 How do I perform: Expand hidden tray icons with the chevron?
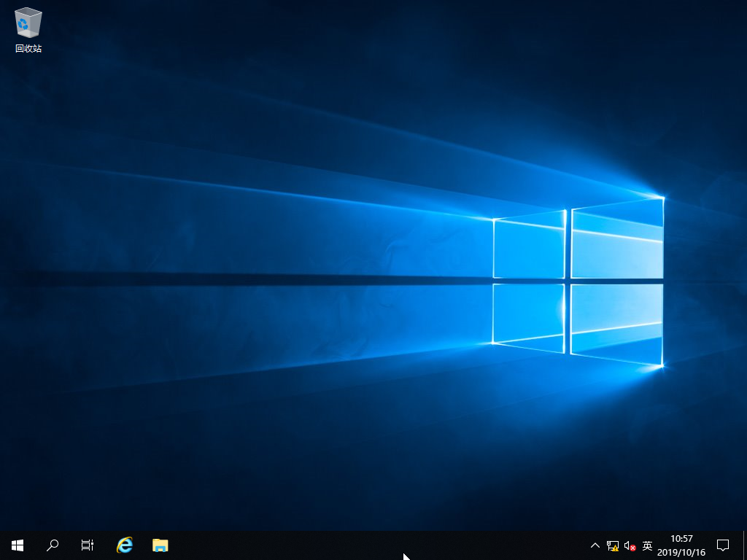click(x=595, y=545)
